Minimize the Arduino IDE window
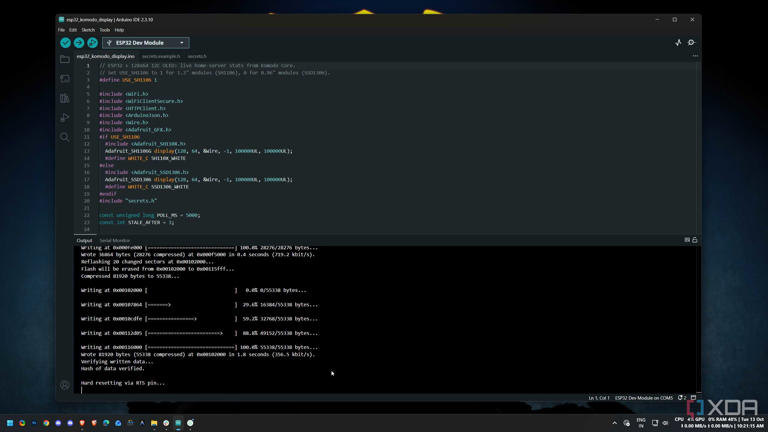768x432 pixels. click(657, 20)
